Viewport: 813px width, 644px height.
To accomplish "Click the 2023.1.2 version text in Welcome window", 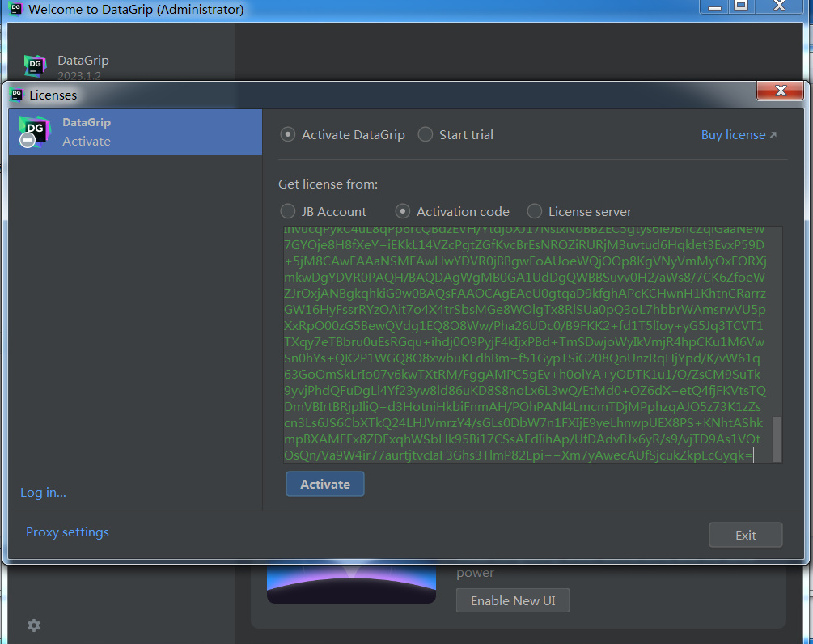I will (x=79, y=76).
